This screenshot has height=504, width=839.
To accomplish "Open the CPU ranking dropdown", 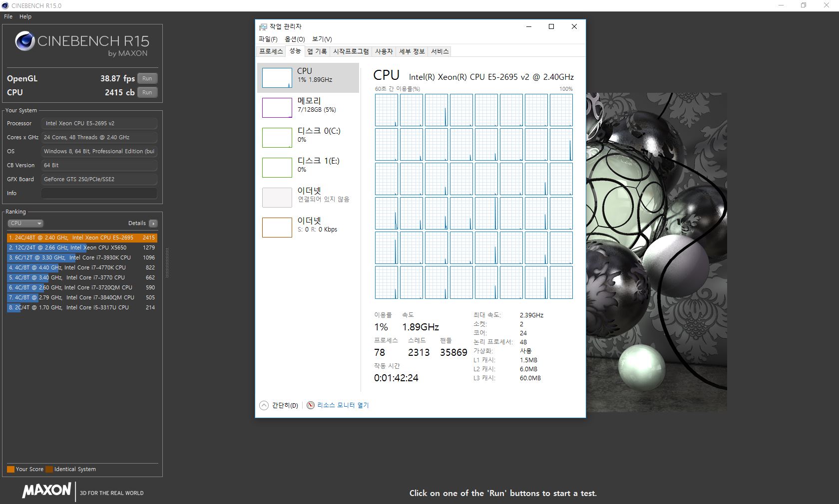I will (25, 223).
